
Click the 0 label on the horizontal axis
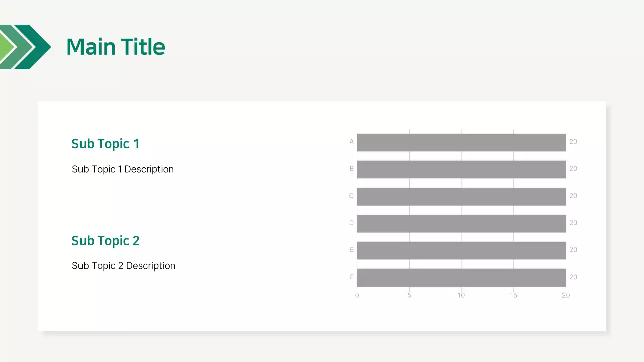[357, 295]
